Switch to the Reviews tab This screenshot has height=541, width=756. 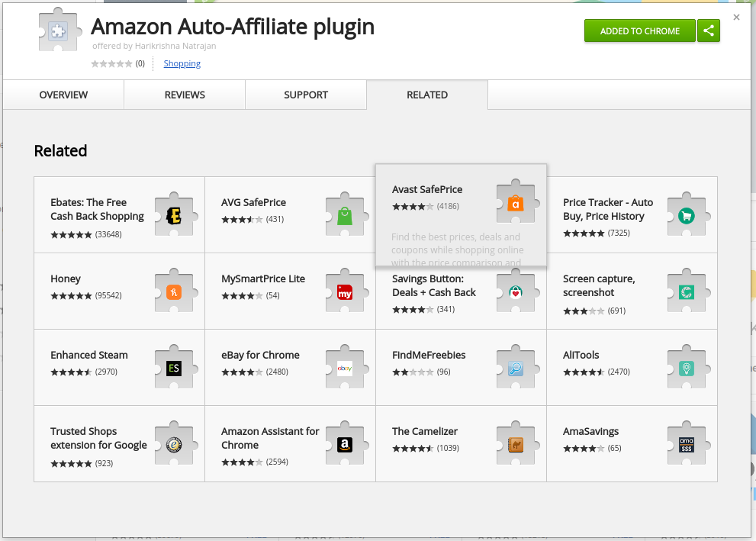185,95
